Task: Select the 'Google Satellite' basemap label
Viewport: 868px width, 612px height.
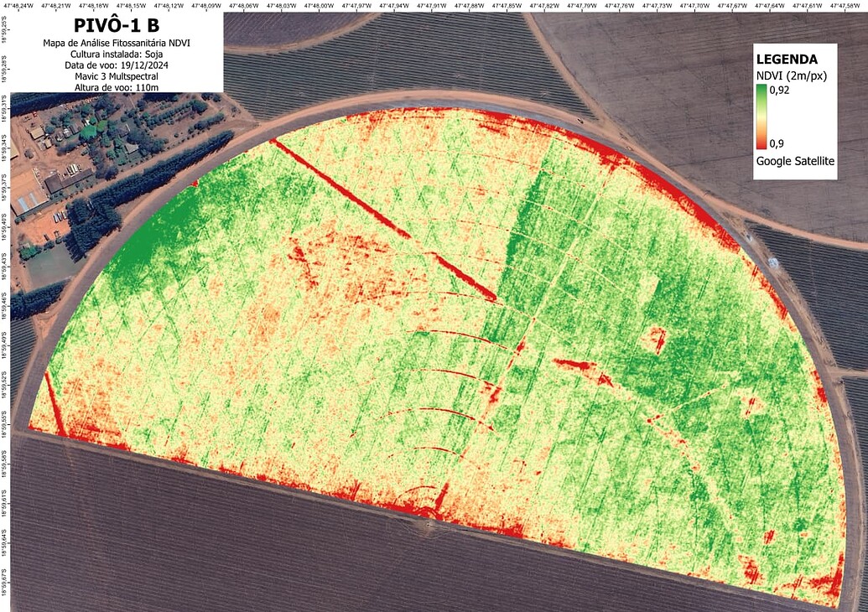Action: coord(796,160)
